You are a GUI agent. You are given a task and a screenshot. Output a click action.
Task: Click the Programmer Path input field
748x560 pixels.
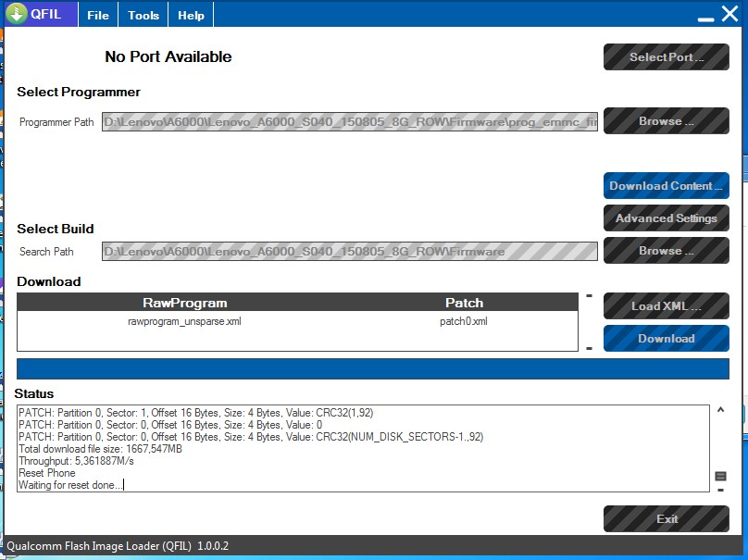coord(352,121)
